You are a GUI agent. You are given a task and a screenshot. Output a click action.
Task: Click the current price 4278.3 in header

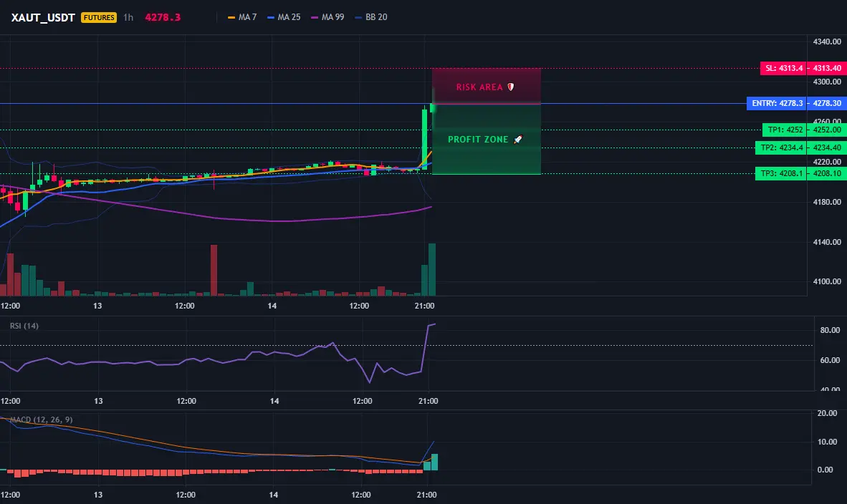pyautogui.click(x=163, y=17)
